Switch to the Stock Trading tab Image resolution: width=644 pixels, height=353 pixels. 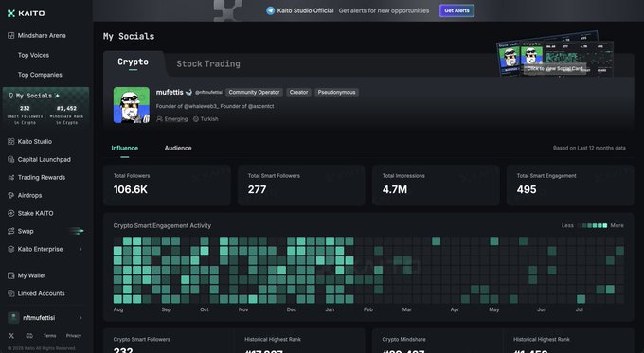tap(208, 64)
